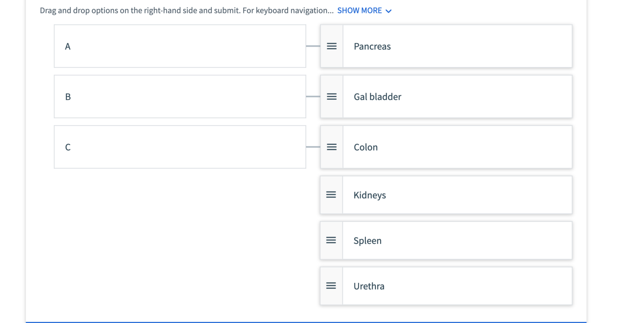The height and width of the screenshot is (323, 644).
Task: Click the drag-and-drop instruction text
Action: click(x=186, y=10)
